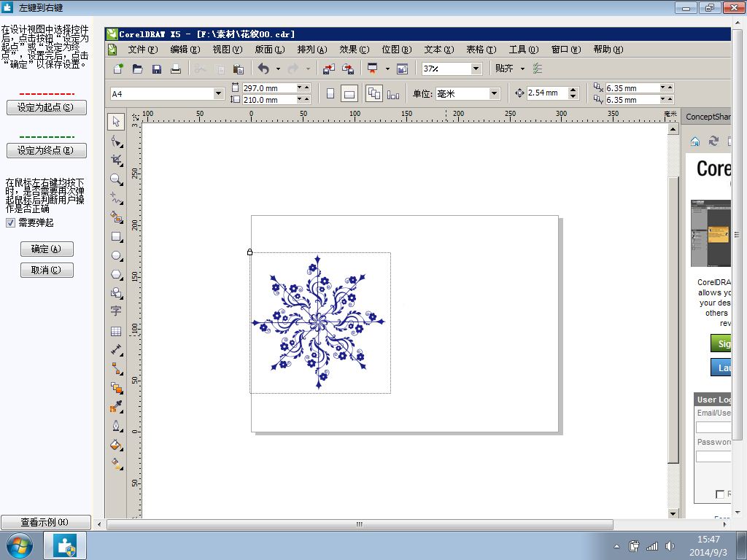Select the Connector tool

(116, 369)
